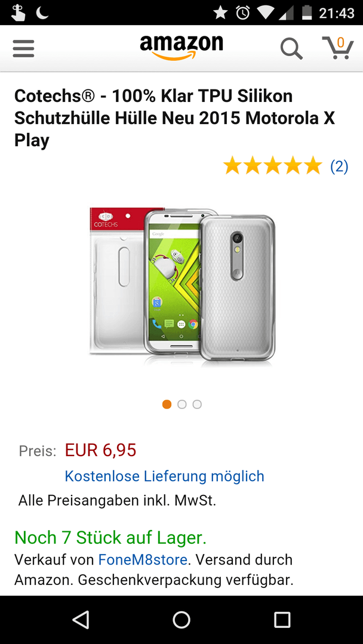Select the second image carousel dot
The image size is (363, 644).
(x=181, y=404)
